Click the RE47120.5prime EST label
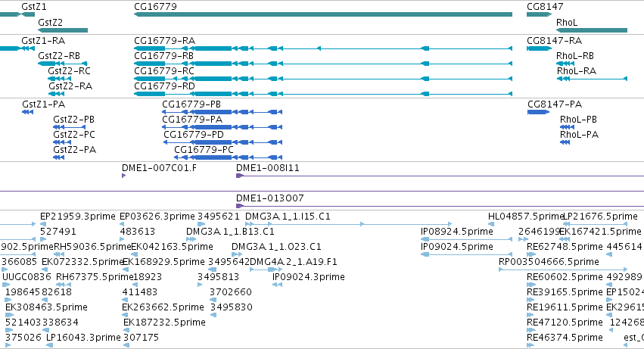The image size is (644, 349). click(565, 323)
